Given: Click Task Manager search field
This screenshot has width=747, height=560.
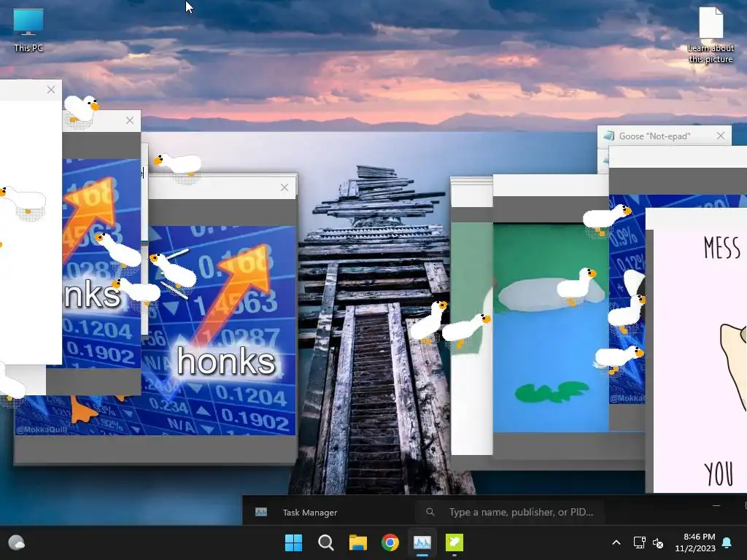Looking at the screenshot, I should click(x=510, y=512).
